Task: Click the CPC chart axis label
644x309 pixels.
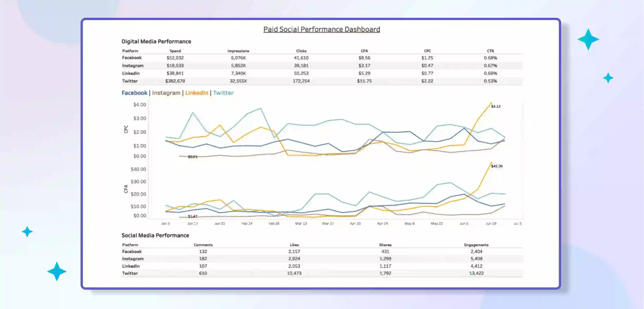Action: pyautogui.click(x=126, y=129)
